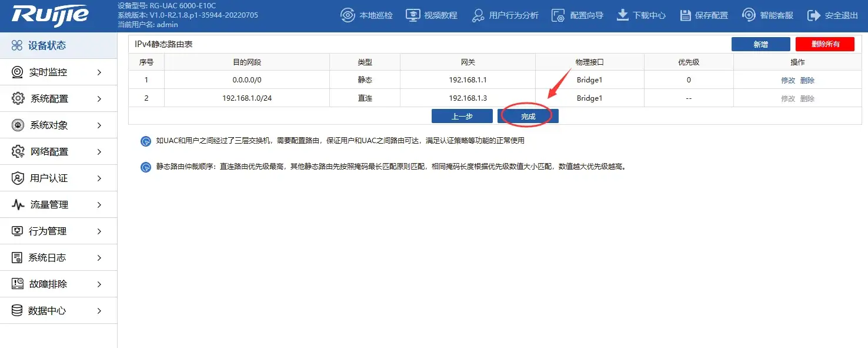Click 修改 for the 0.0.0.0/0 route
The width and height of the screenshot is (868, 348).
(788, 80)
